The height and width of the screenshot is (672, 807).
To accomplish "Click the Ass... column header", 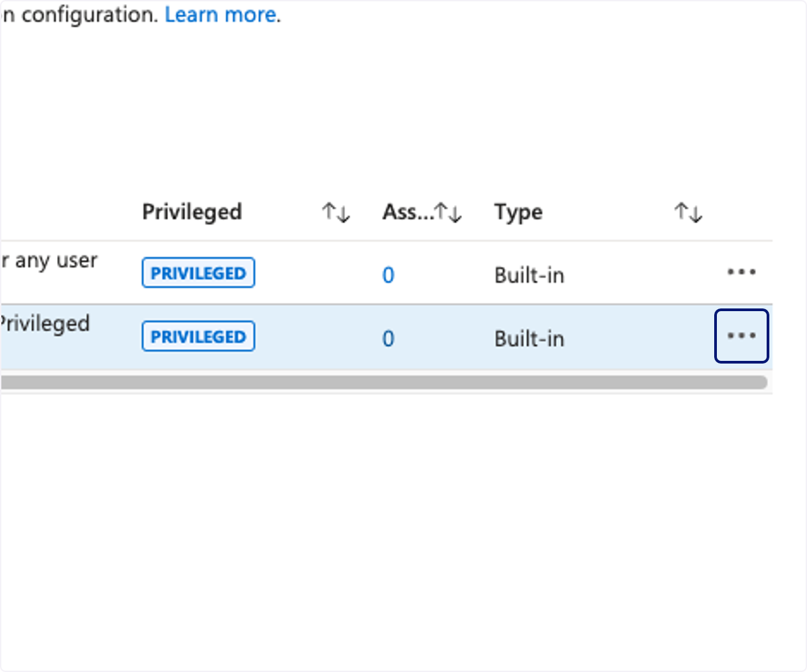I will 408,212.
